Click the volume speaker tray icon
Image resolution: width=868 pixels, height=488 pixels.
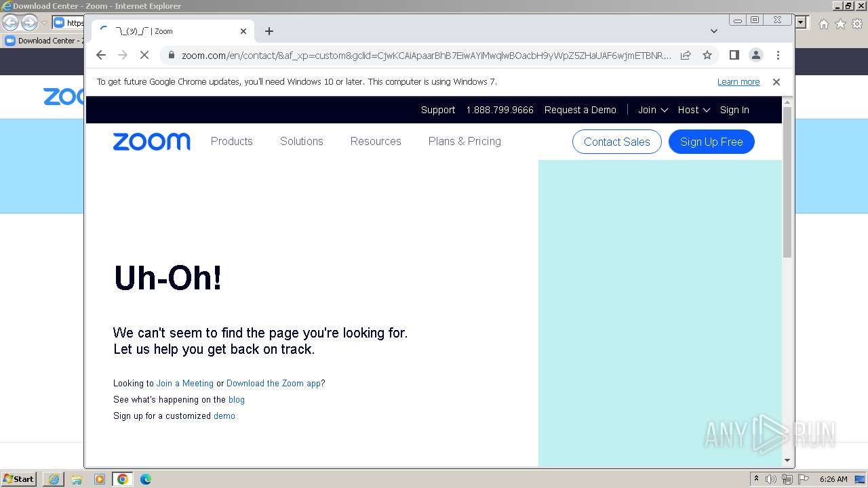coord(771,479)
